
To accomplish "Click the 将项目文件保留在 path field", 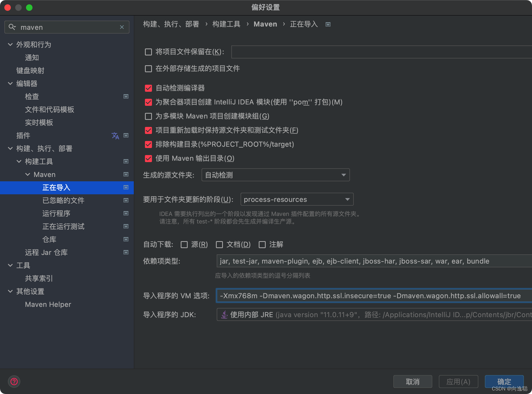I will coord(382,52).
